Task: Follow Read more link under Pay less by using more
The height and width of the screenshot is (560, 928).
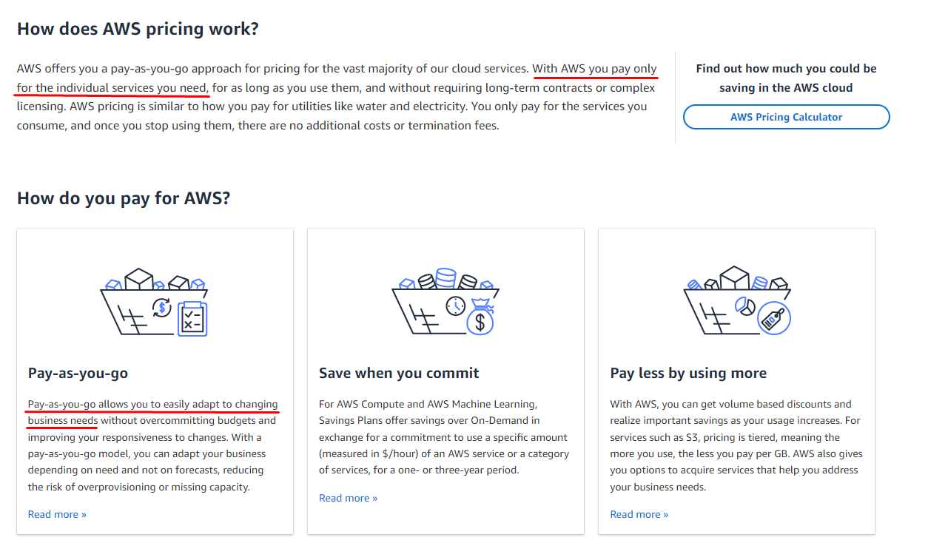Action: (639, 514)
